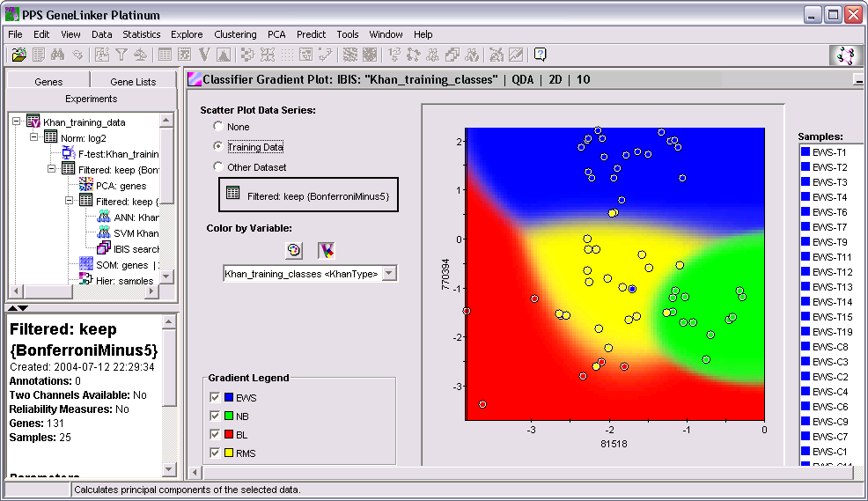Screen dimensions: 868x501
Task: Click the Open folder toolbar icon
Action: pyautogui.click(x=18, y=55)
